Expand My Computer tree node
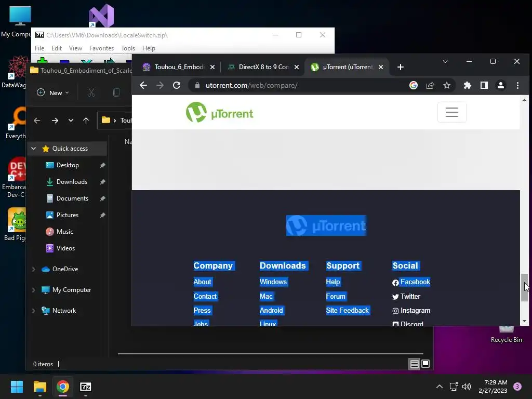Viewport: 532px width, 399px height. (x=34, y=290)
